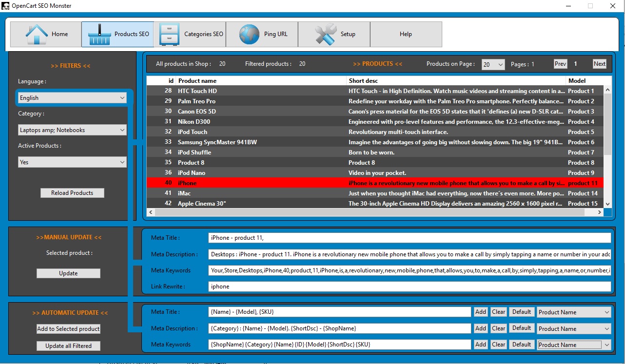Open the Categories SEO tab
Screen dimensions: 625x364
(x=190, y=34)
